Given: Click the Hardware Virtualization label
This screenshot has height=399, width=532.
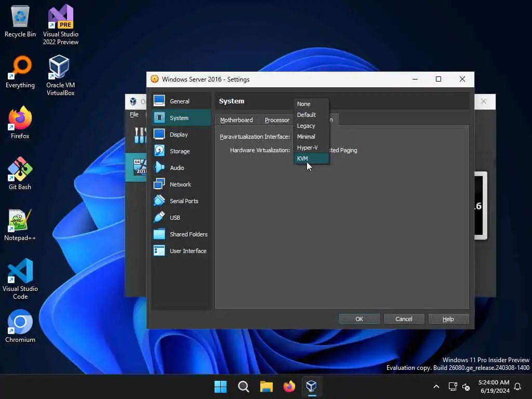Looking at the screenshot, I should coord(260,150).
